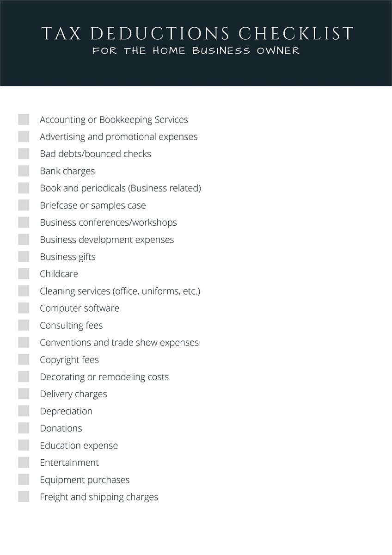Tick the Advertising and promotional expenses checkbox
The image size is (392, 555).
[24, 136]
